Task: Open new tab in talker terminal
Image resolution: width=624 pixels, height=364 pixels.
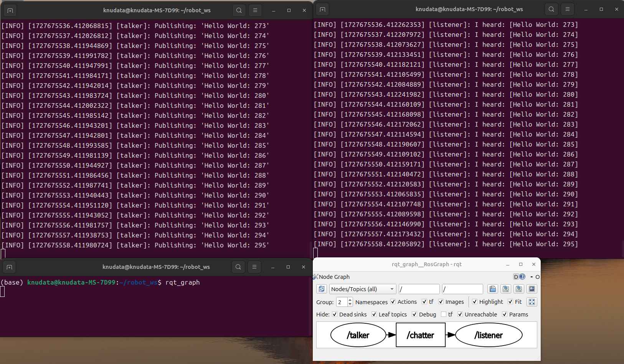Action: (10, 10)
